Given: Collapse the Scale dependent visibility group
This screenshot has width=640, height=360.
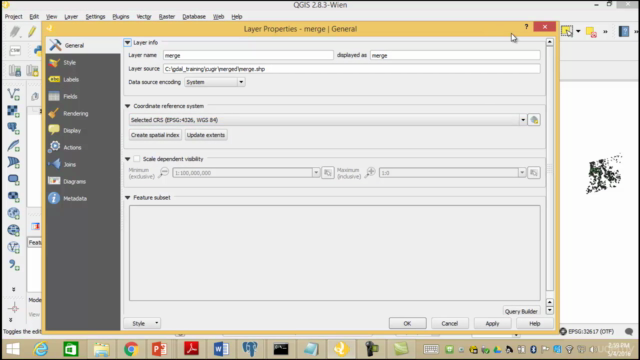Looking at the screenshot, I should [127, 159].
